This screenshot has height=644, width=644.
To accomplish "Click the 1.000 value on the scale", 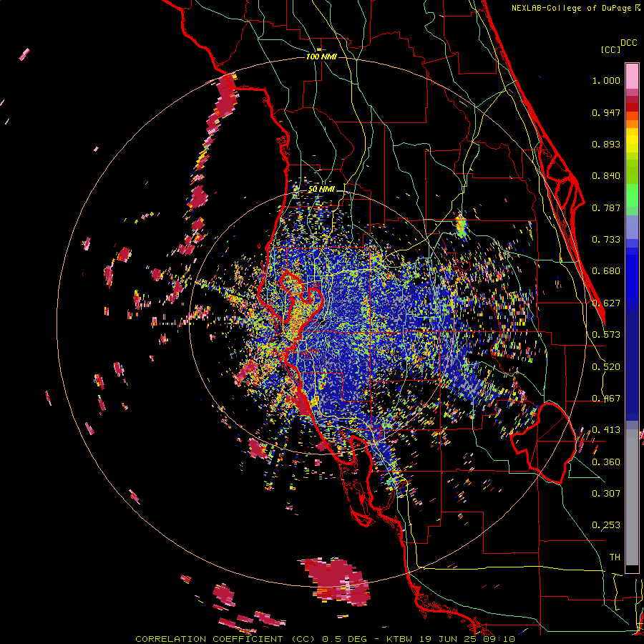I will tap(606, 80).
